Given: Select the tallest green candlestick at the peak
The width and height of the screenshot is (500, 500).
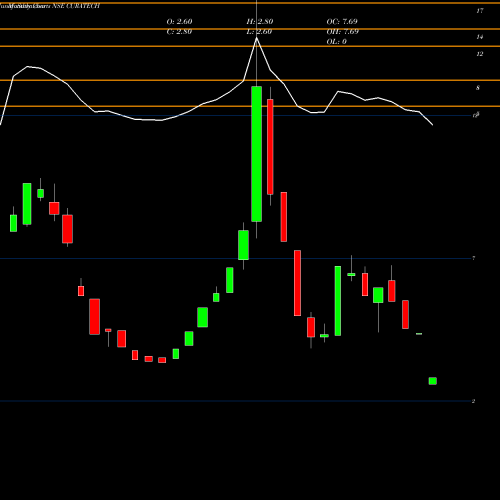Looking at the screenshot, I should (x=256, y=154).
